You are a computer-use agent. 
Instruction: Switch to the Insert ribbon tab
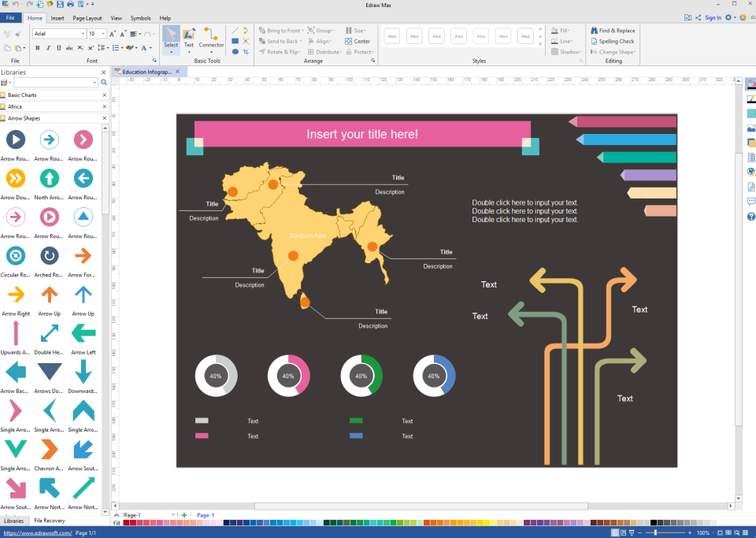point(57,18)
